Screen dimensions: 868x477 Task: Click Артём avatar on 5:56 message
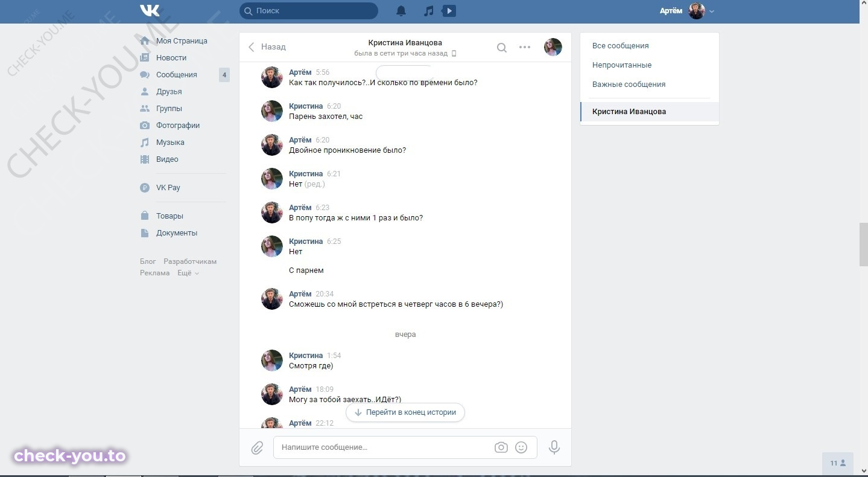point(272,77)
